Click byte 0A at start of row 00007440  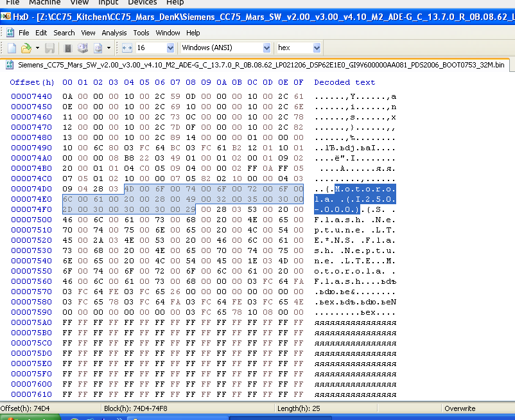[x=67, y=96]
